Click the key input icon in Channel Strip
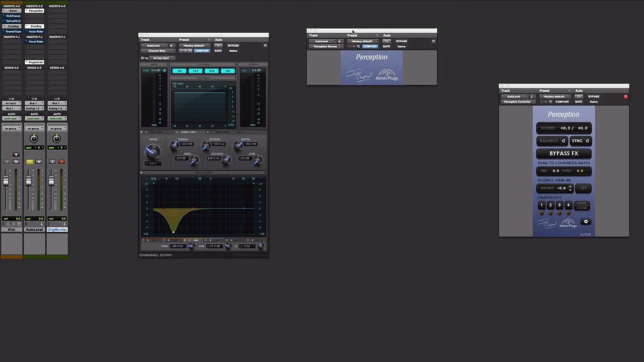Viewport: 644px width, 362px height. (x=144, y=58)
